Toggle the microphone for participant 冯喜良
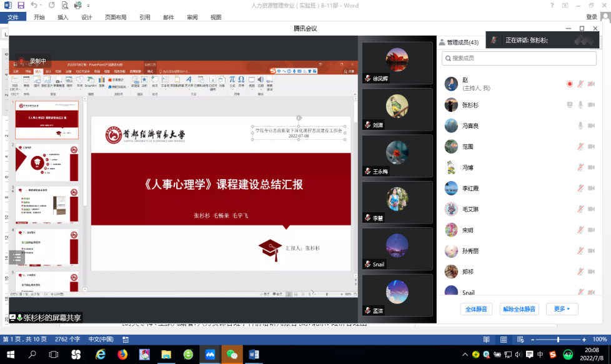The image size is (611, 364). (580, 125)
